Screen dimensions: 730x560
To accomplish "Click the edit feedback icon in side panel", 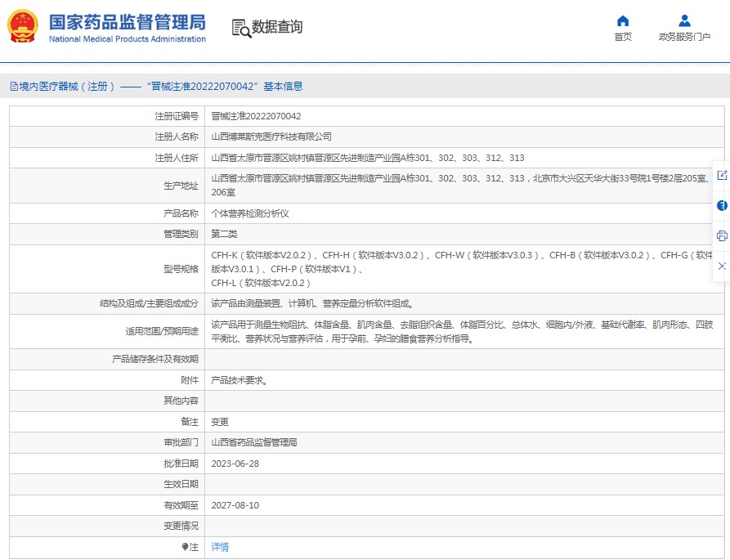I will pos(722,176).
